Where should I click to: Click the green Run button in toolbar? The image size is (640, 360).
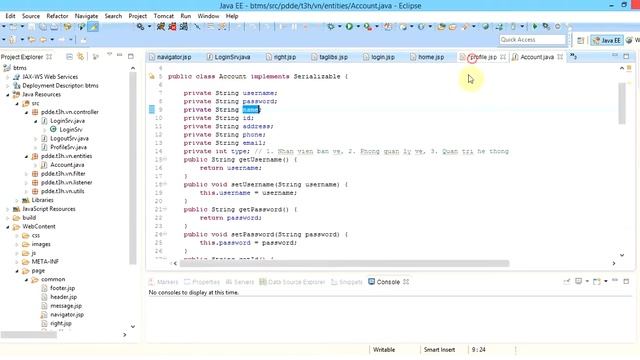(349, 27)
